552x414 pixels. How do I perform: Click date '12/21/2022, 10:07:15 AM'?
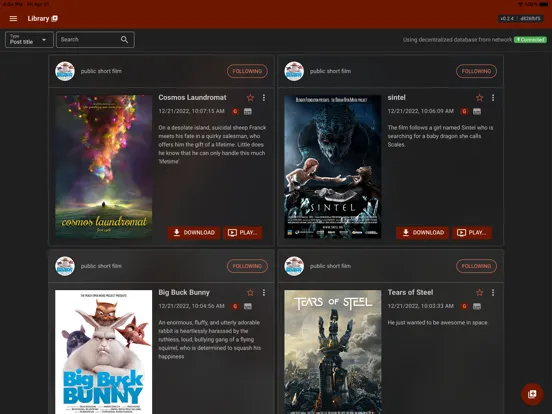191,111
